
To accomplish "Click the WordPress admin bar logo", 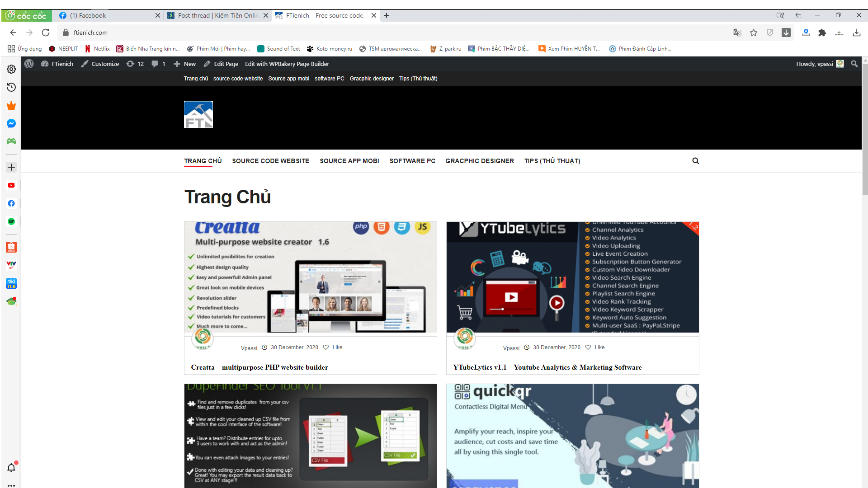I will [x=29, y=64].
